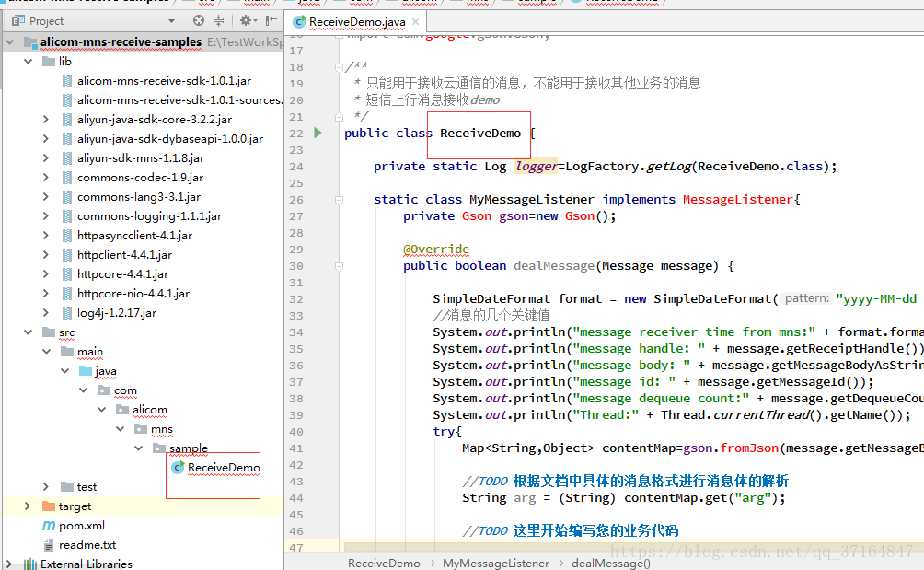
Task: Fold the Javadoc comment starting at line 18
Action: tap(339, 67)
